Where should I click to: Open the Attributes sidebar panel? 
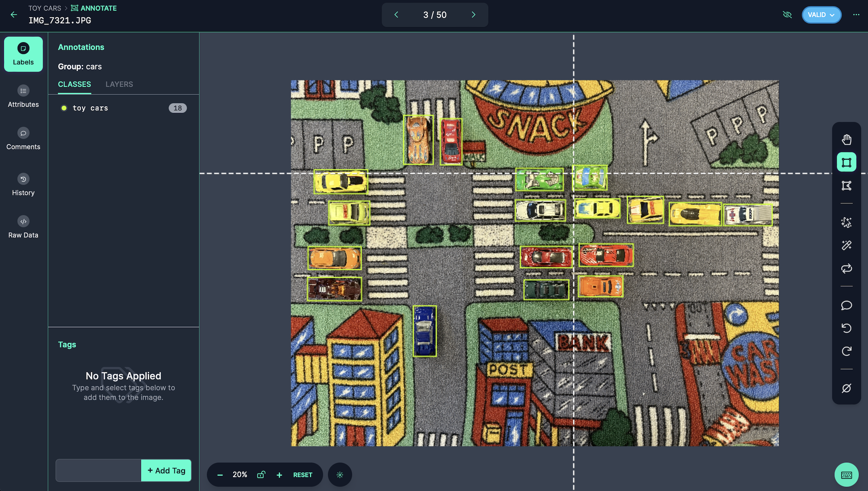click(23, 96)
